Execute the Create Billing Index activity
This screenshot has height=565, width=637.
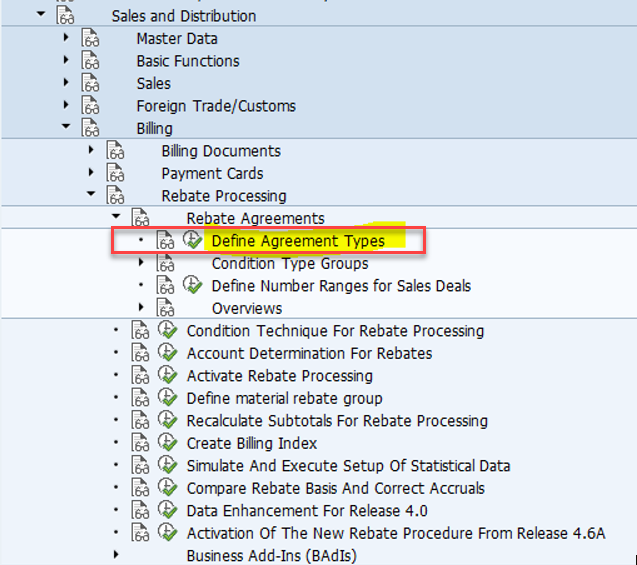[x=167, y=442]
